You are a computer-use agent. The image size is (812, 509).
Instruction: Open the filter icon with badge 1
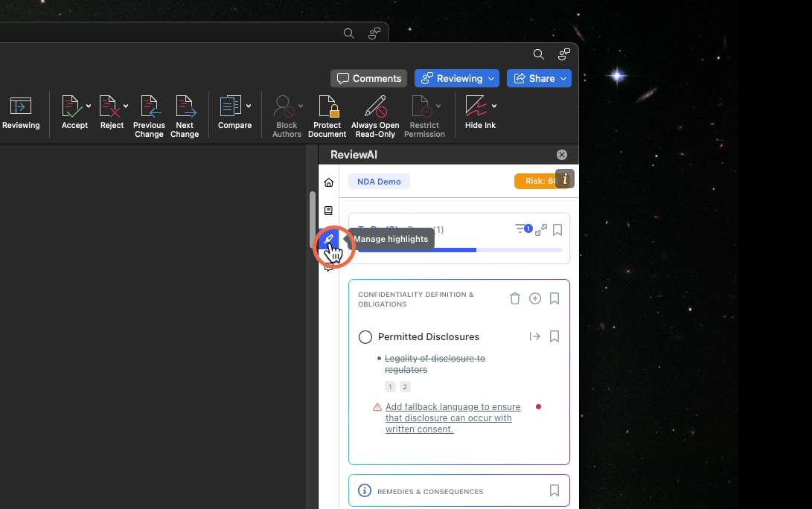(523, 229)
